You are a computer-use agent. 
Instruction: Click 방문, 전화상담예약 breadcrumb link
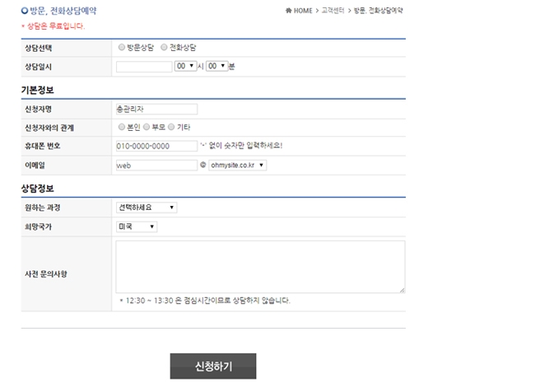click(379, 11)
